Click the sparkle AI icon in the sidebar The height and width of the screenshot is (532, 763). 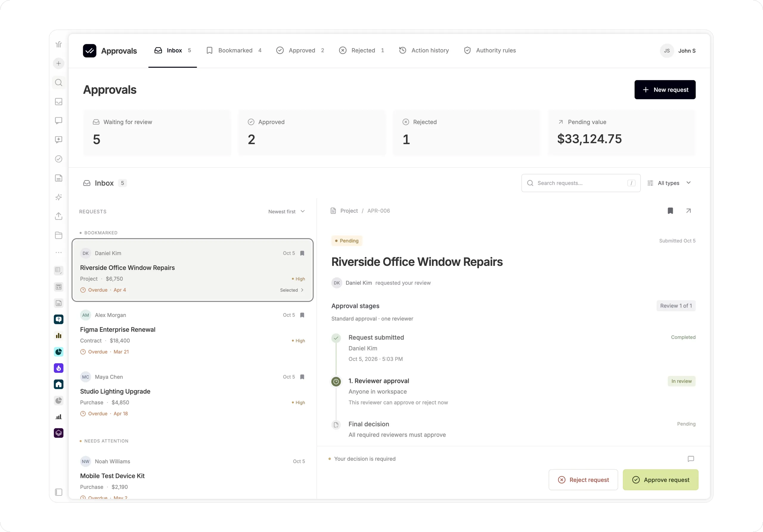point(58,197)
